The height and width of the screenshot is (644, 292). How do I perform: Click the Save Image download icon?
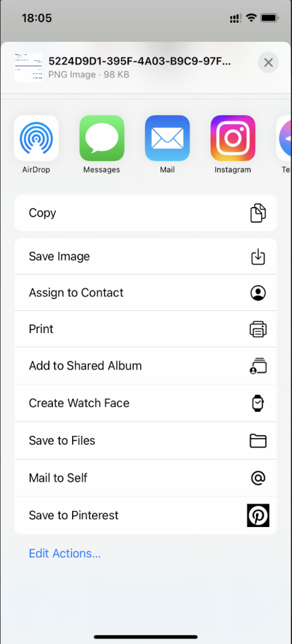pos(258,256)
